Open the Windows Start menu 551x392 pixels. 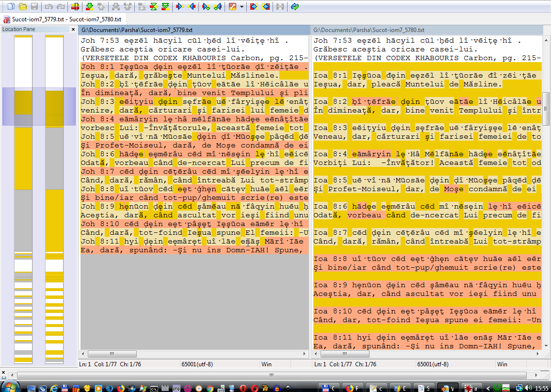click(11, 387)
